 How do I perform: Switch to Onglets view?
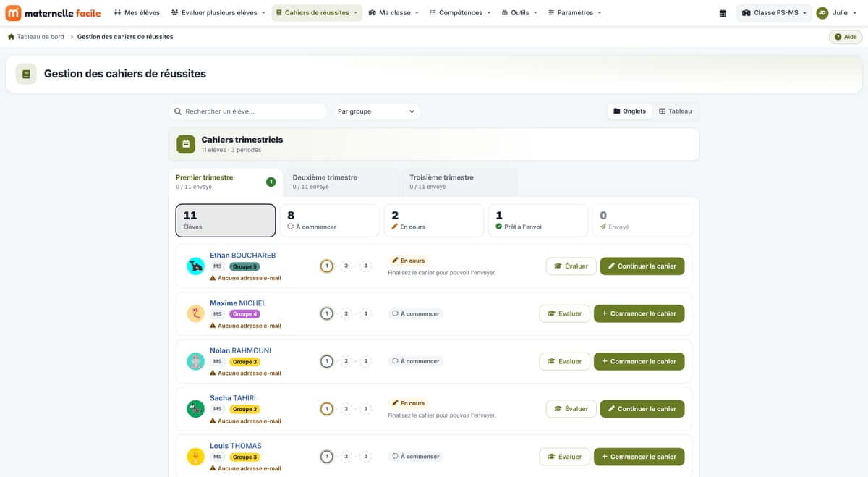pos(629,111)
